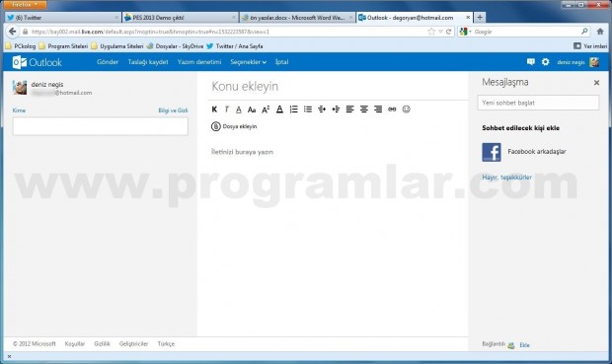612x364 pixels.
Task: Insert a numbered list
Action: [x=293, y=109]
